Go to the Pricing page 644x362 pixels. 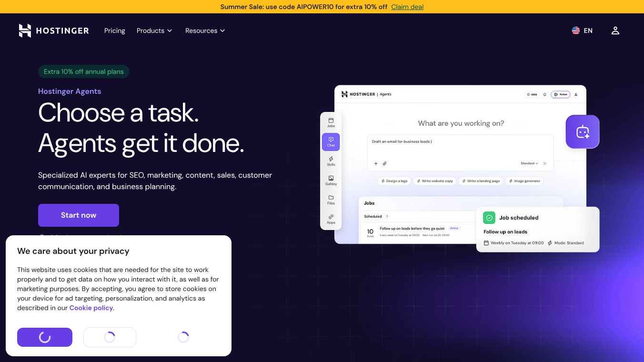tap(115, 30)
